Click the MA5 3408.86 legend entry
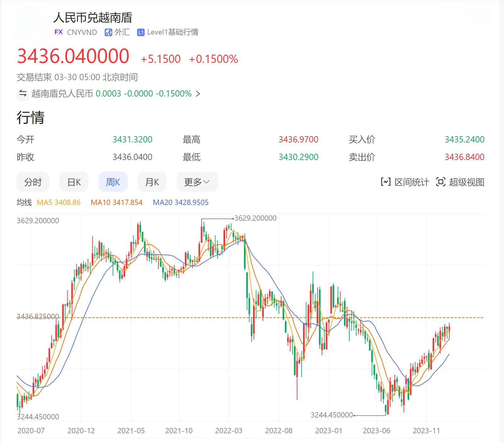Viewport: 504px width, 443px height. (59, 202)
